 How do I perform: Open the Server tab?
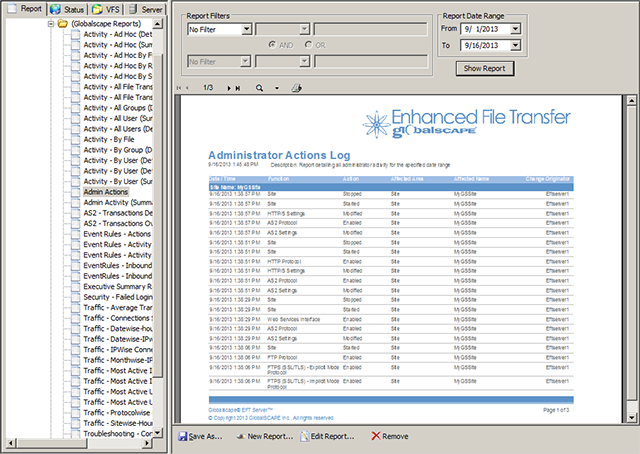[x=144, y=9]
